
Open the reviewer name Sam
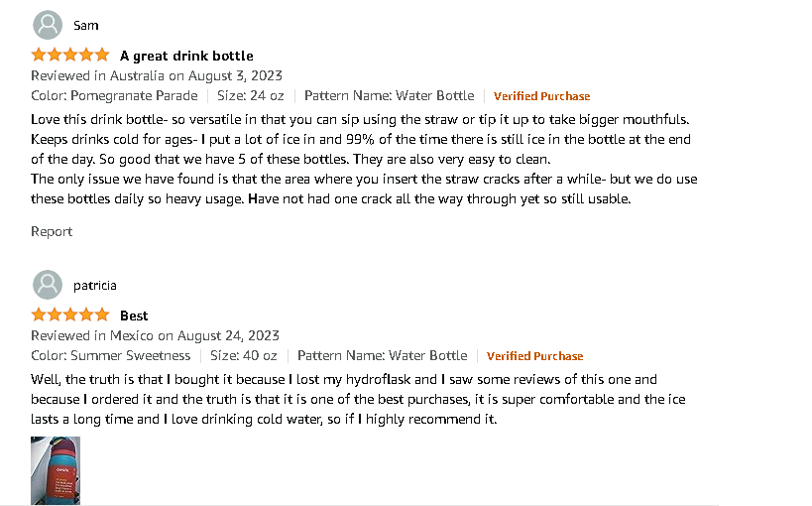pyautogui.click(x=86, y=26)
